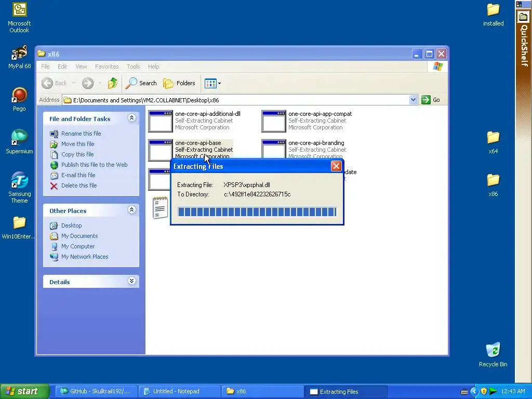532x399 pixels.
Task: Select one-core-api-additional-dll file
Action: tap(194, 121)
